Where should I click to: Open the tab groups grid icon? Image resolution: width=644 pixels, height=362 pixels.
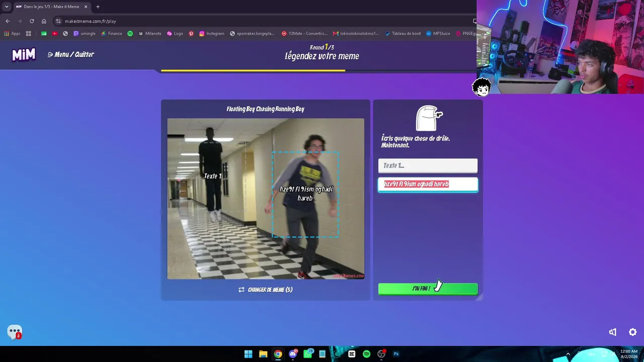[x=29, y=34]
